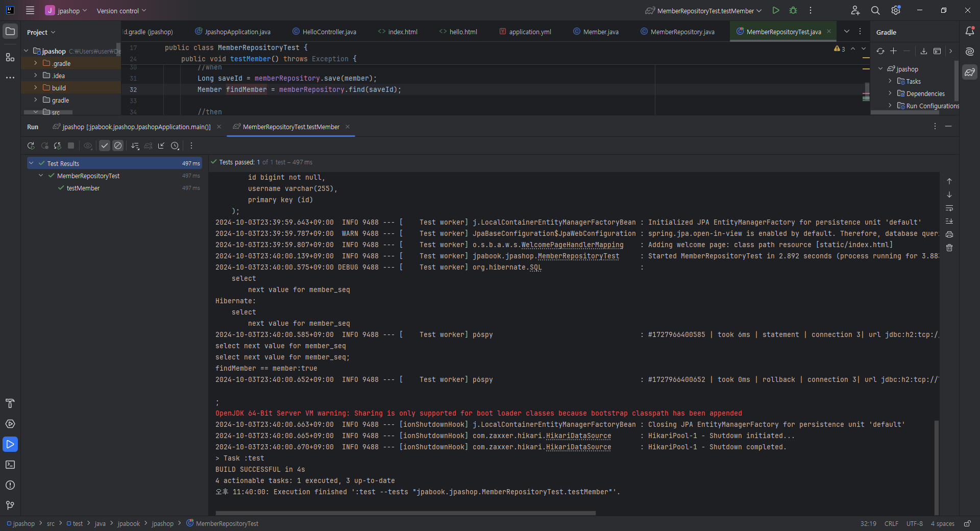This screenshot has width=980, height=531.
Task: Collapse the Test Results node
Action: [31, 163]
